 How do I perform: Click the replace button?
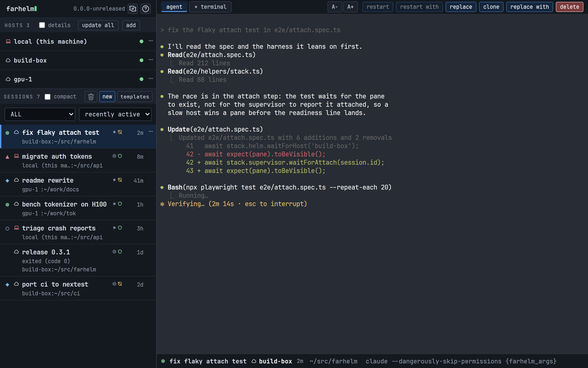tap(461, 7)
